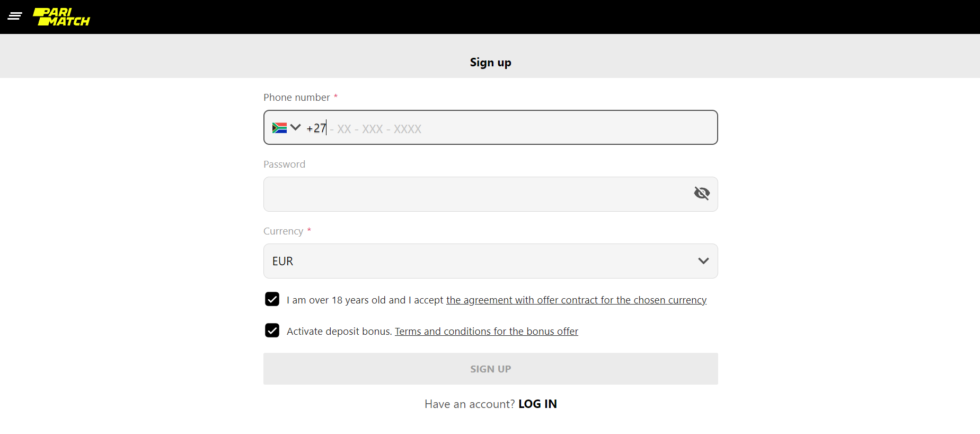980x434 pixels.
Task: Click the Parimatch logo
Action: [61, 16]
